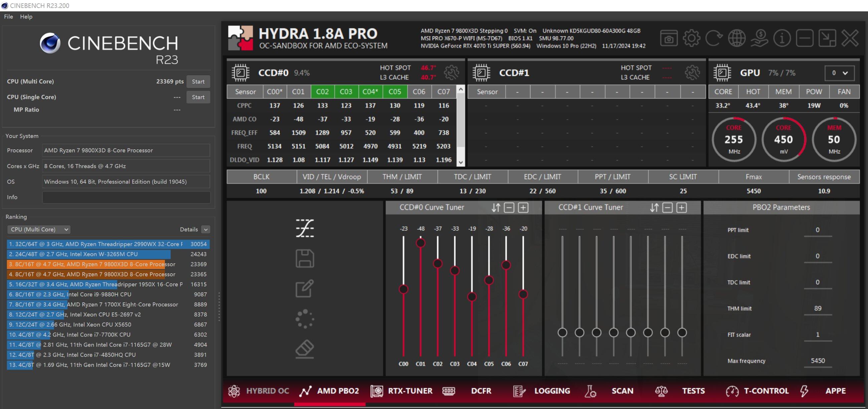
Task: Switch to the DCFR tab
Action: (467, 391)
